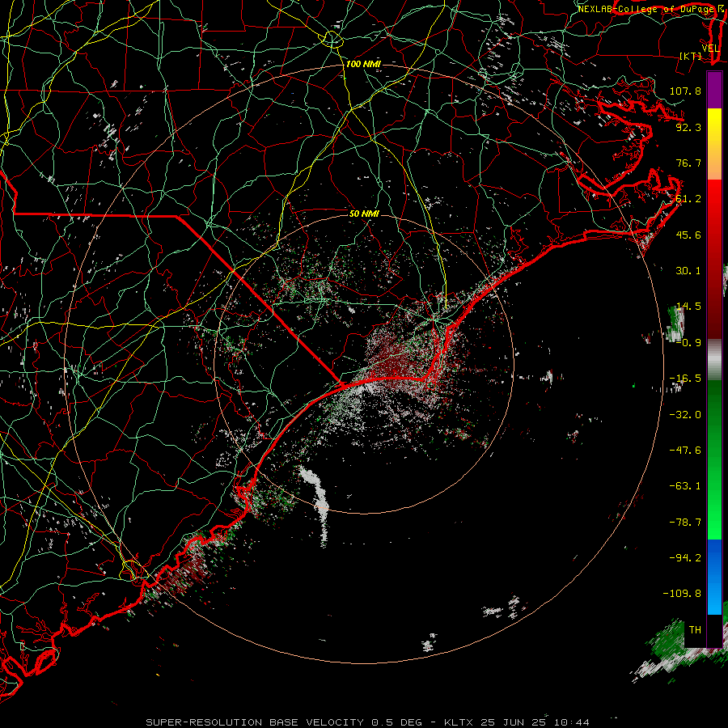Click the -109.8 velocity scale value
This screenshot has height=728, width=728.
click(x=682, y=594)
